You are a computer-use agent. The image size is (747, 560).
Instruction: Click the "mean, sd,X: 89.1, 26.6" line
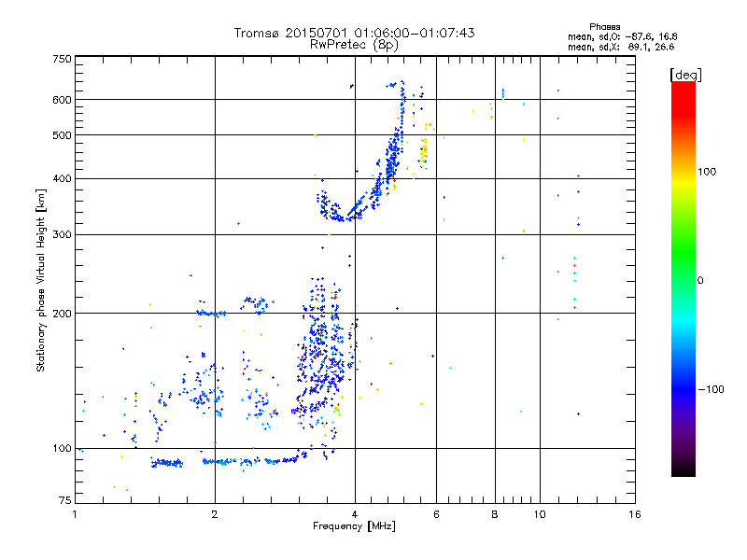tap(621, 47)
